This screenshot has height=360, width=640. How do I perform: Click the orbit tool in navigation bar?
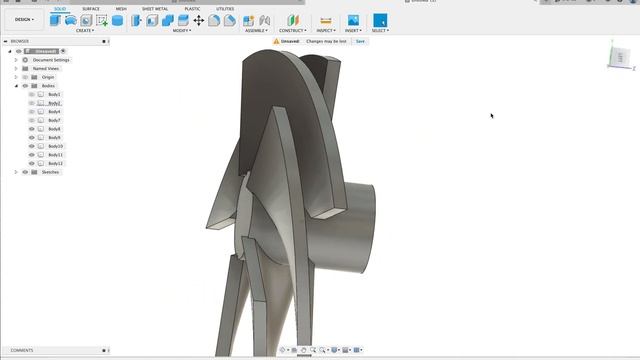282,350
